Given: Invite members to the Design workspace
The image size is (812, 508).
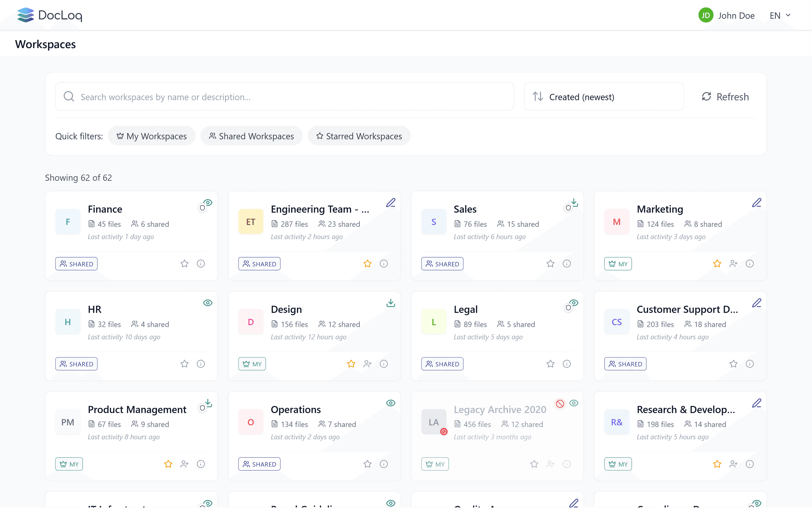Looking at the screenshot, I should 367,363.
